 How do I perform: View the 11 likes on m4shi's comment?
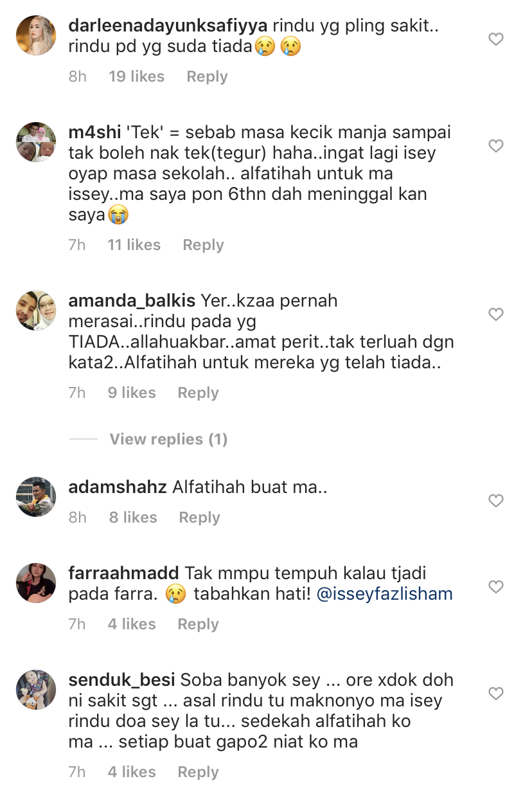134,245
